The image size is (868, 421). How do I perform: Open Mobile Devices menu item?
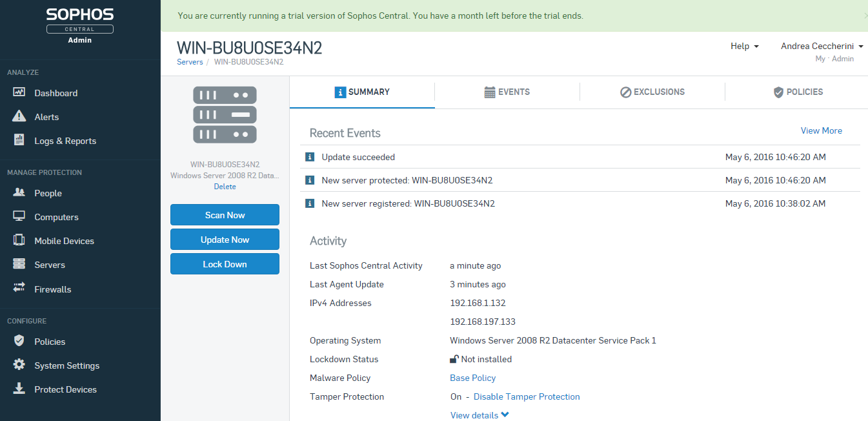[x=64, y=241]
